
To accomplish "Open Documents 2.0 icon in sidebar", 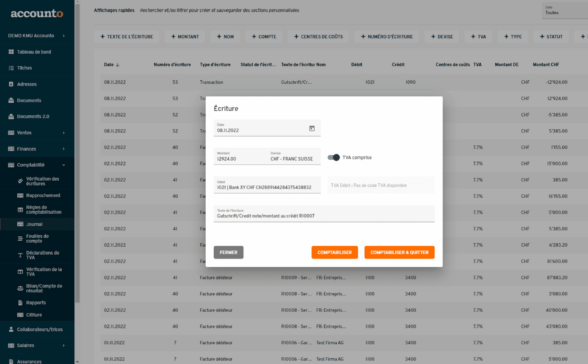I will click(11, 116).
